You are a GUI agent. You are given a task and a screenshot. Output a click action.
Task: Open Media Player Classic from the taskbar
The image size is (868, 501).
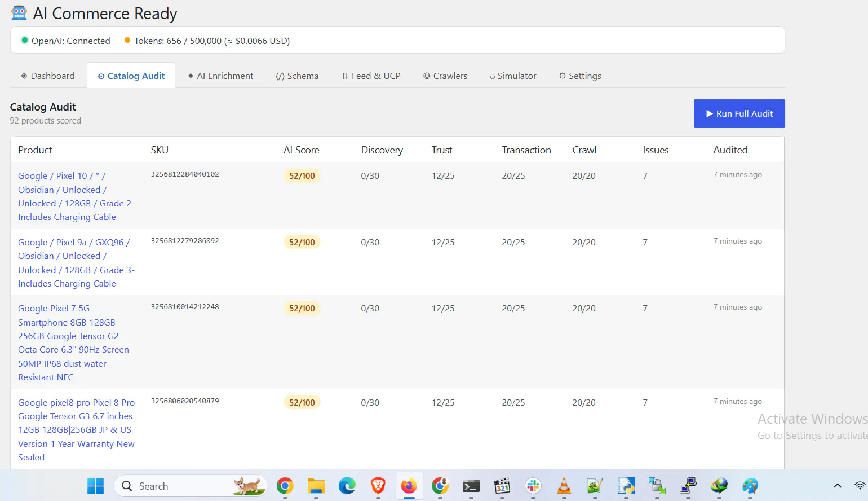(502, 486)
